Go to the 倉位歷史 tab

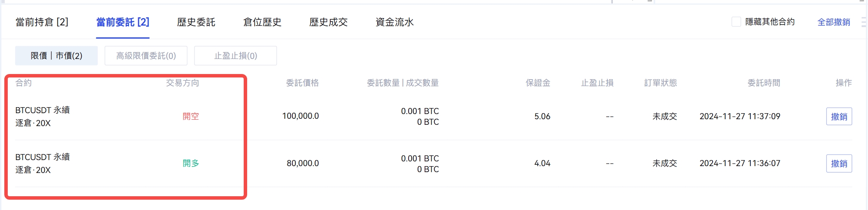[262, 22]
